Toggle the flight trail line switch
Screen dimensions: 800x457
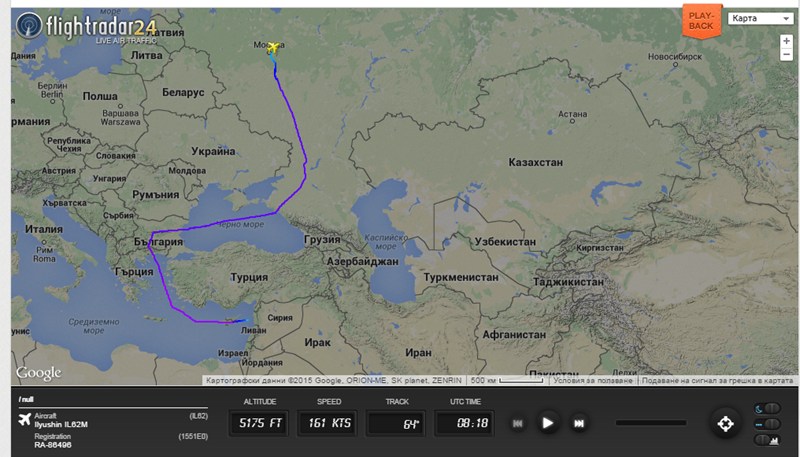[767, 424]
